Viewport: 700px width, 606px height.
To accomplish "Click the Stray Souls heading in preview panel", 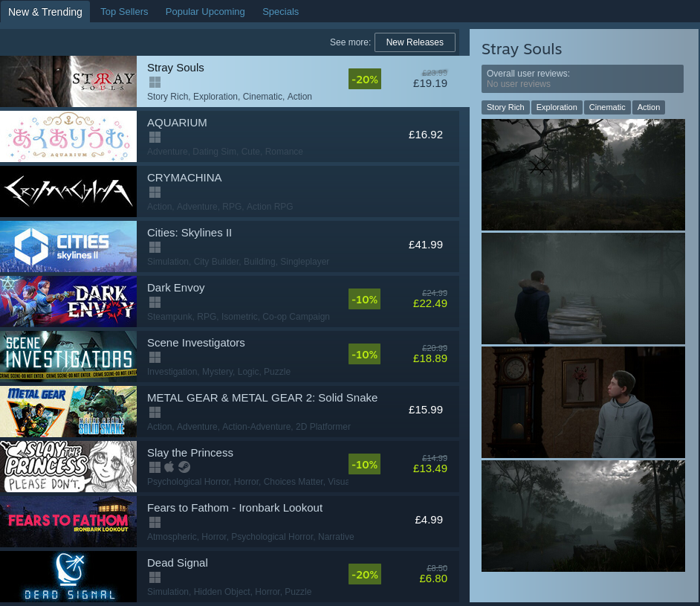I will 522,48.
